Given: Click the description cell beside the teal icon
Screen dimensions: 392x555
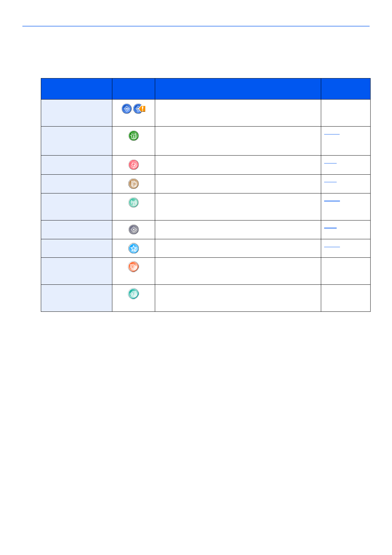Looking at the screenshot, I should [238, 298].
